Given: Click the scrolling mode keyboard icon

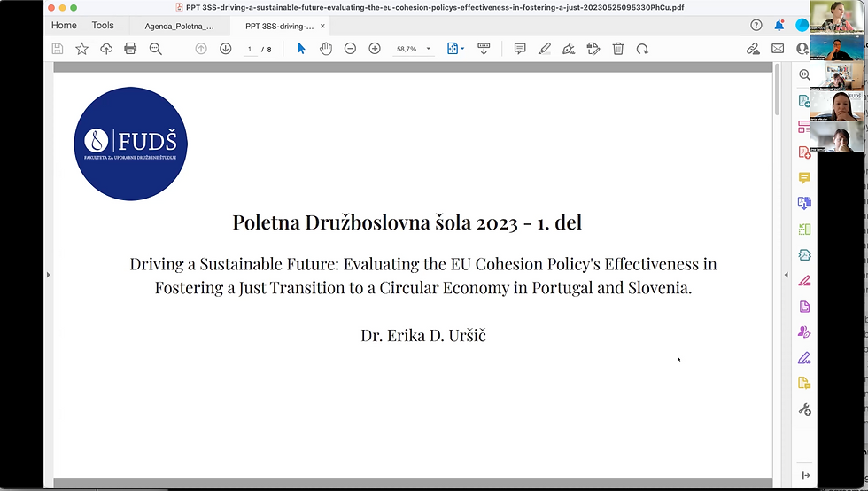Looking at the screenshot, I should point(484,49).
